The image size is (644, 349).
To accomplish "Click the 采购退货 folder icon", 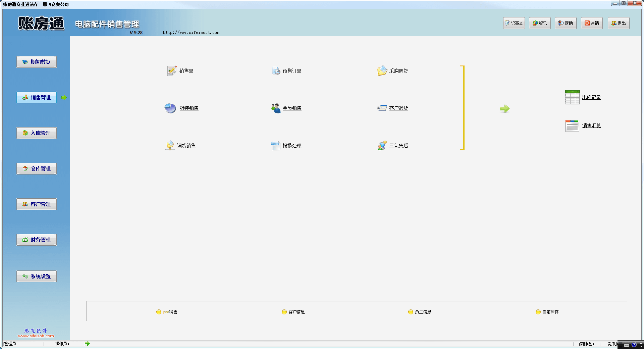I will (382, 71).
